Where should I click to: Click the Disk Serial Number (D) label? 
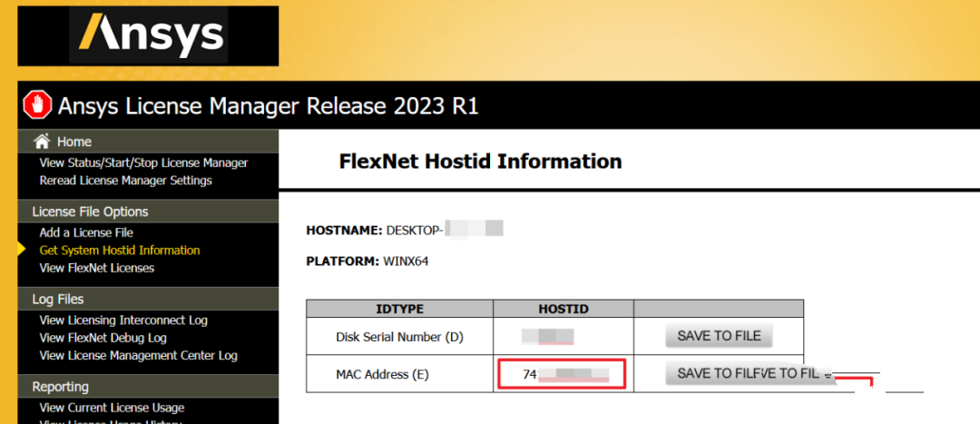pos(399,337)
